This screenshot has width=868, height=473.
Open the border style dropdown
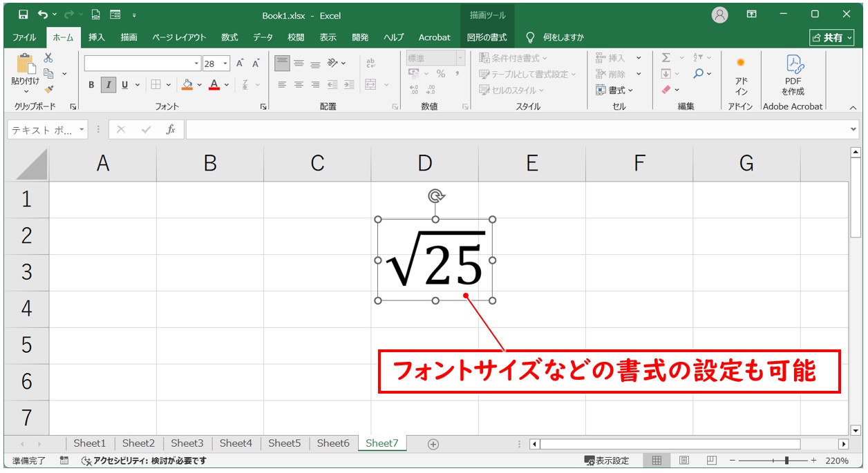coord(169,84)
